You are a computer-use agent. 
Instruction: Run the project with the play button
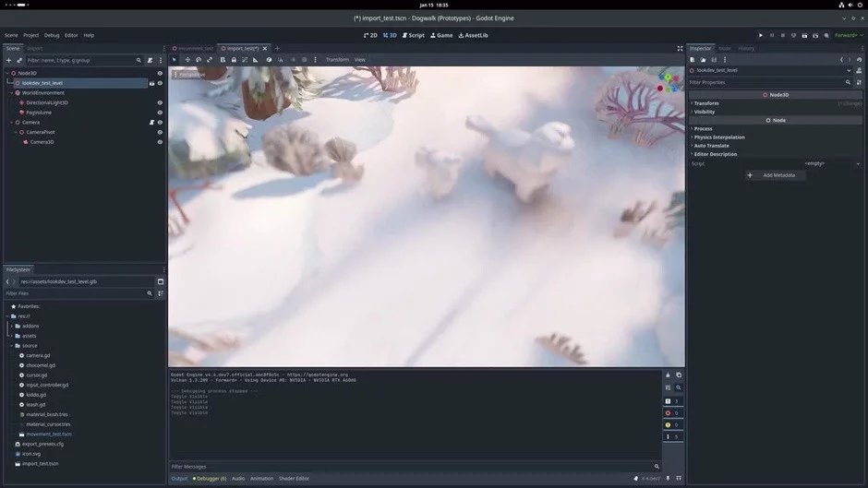(761, 35)
